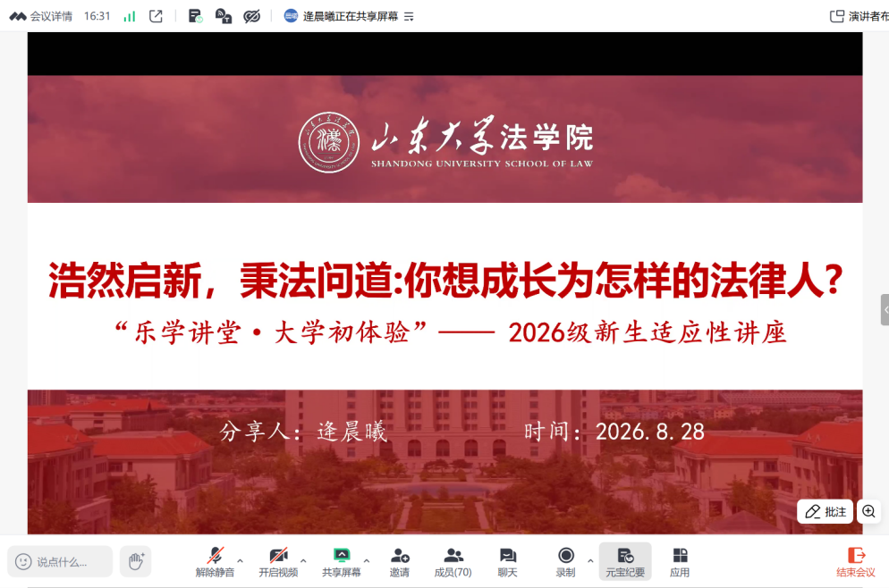Click the 逄晨曦 sharing avatar icon
This screenshot has height=588, width=889.
[x=291, y=16]
